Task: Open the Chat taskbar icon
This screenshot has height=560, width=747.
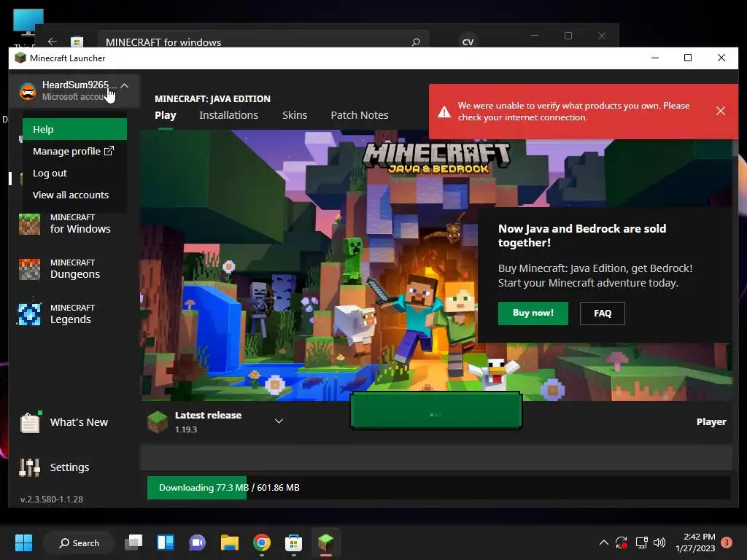Action: click(x=197, y=542)
